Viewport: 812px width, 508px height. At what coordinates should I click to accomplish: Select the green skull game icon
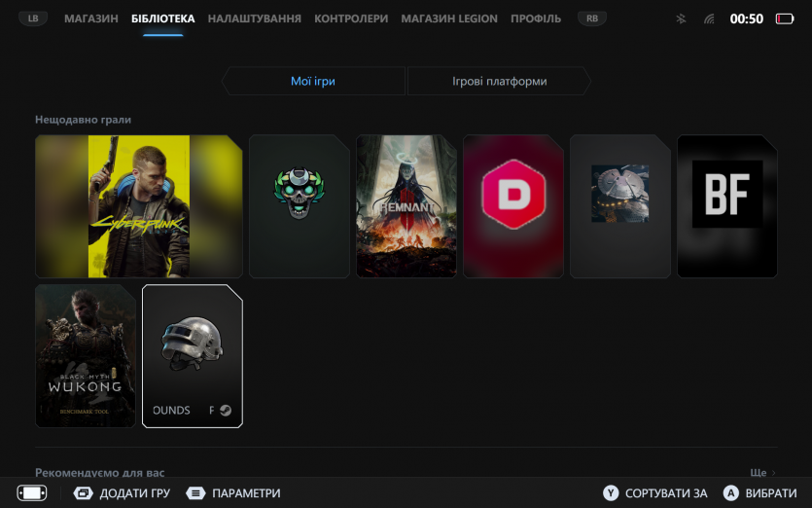click(x=299, y=206)
